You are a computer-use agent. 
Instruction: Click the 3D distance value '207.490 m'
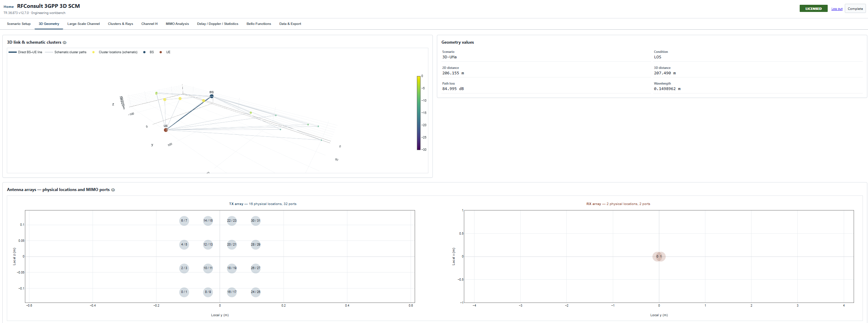(x=665, y=73)
